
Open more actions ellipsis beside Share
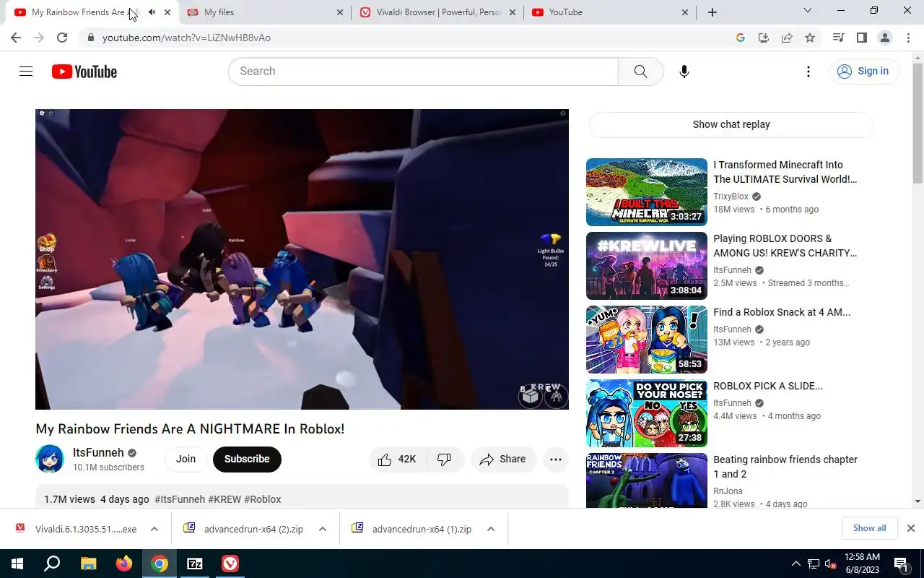click(x=556, y=460)
